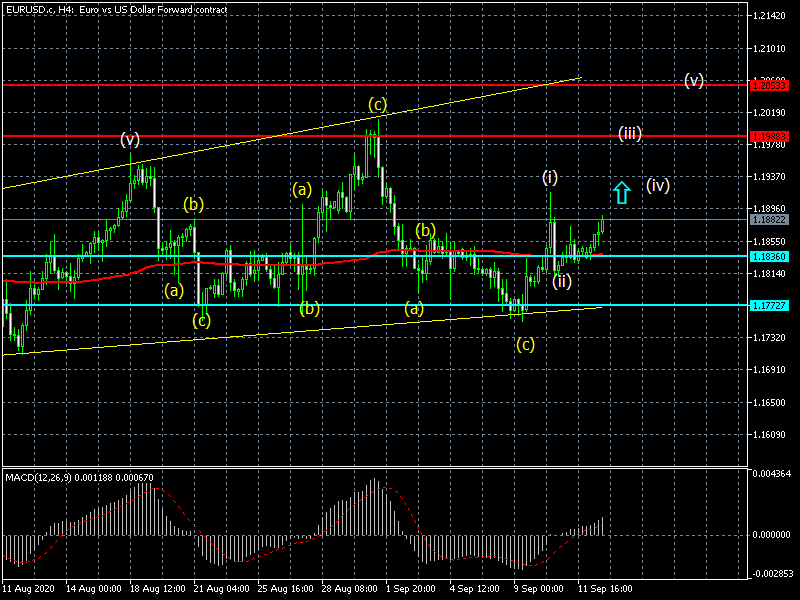800x600 pixels.
Task: Click the red 1.19883 price tag
Action: click(769, 136)
